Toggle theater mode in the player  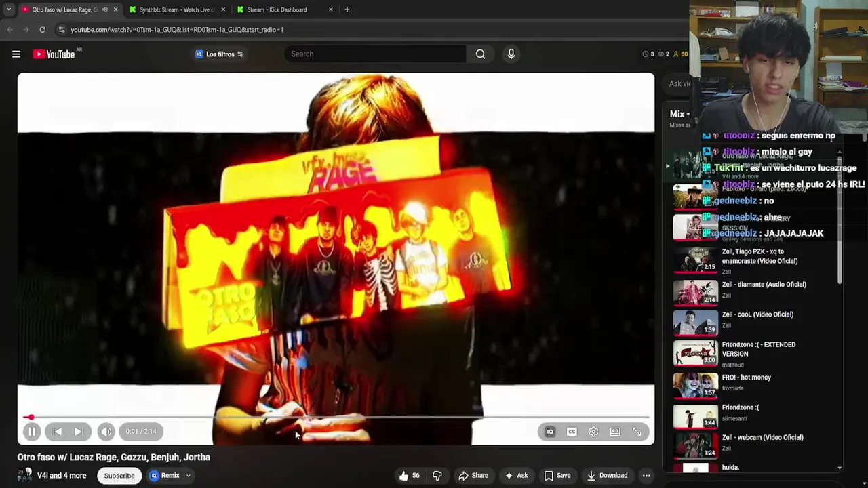(615, 432)
